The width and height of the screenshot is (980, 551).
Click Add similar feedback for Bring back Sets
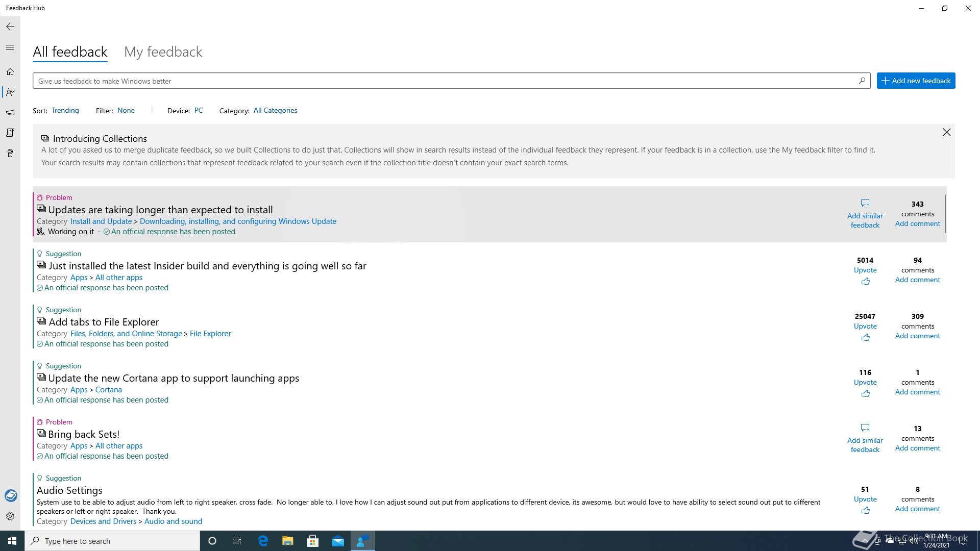(865, 445)
